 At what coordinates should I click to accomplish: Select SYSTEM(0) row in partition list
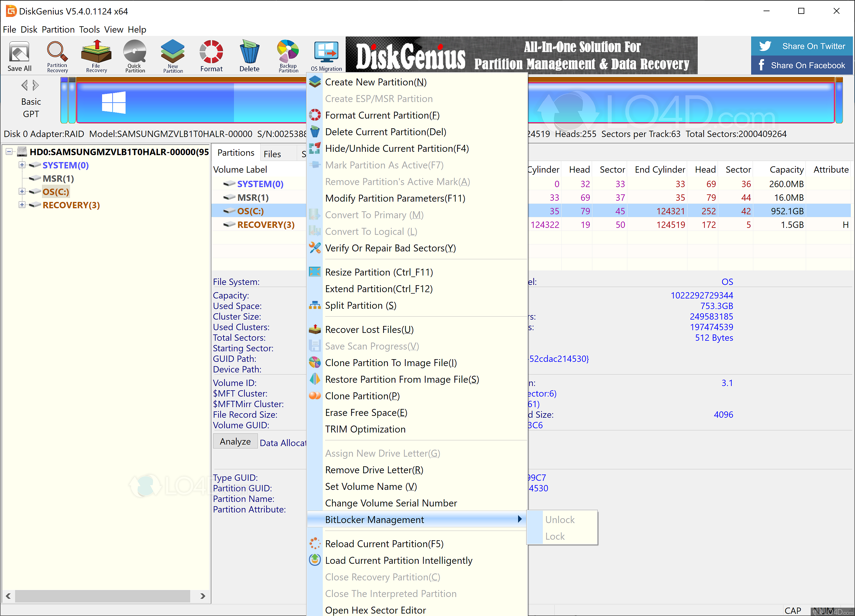260,184
